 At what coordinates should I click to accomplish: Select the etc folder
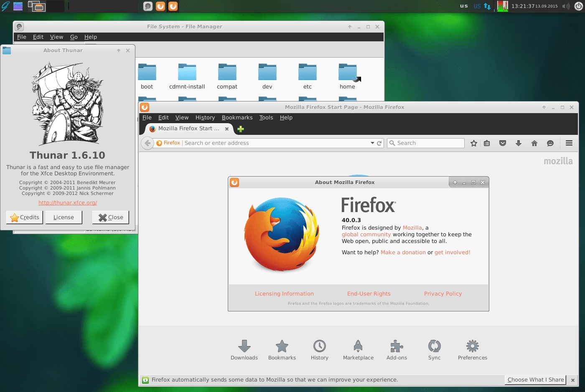pyautogui.click(x=308, y=76)
